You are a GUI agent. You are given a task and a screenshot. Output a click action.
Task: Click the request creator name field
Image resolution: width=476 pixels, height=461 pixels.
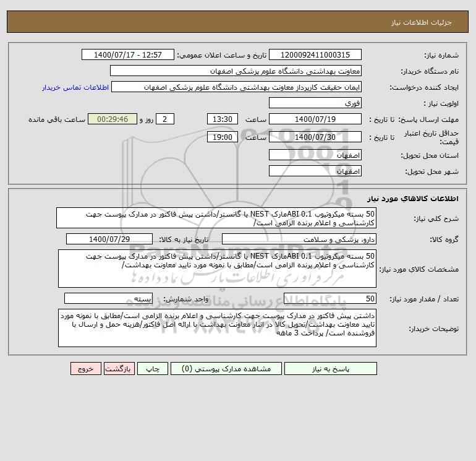tap(237, 87)
